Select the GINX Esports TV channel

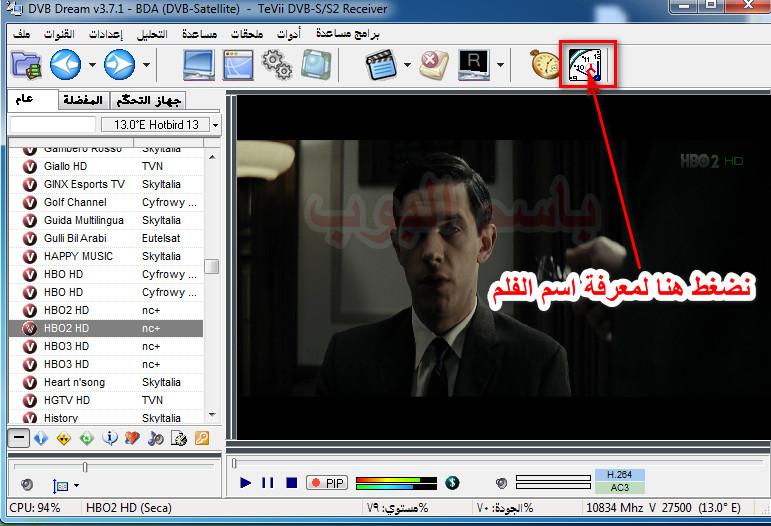(106, 184)
